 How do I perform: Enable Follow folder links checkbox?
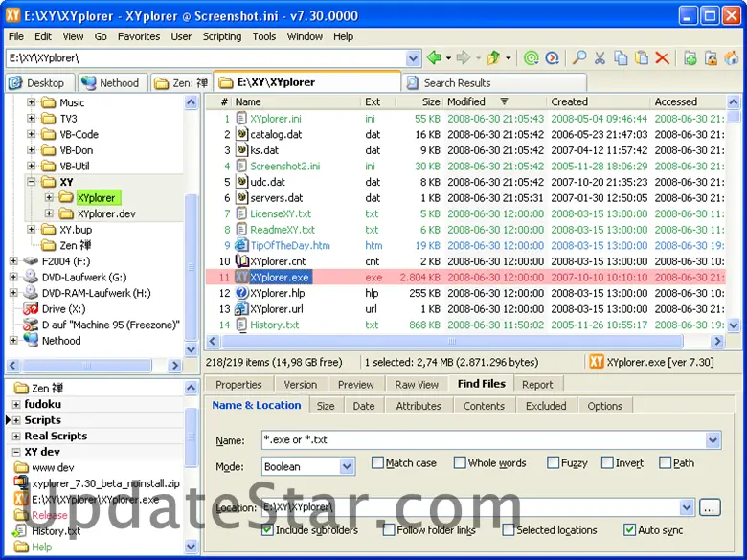pyautogui.click(x=389, y=529)
